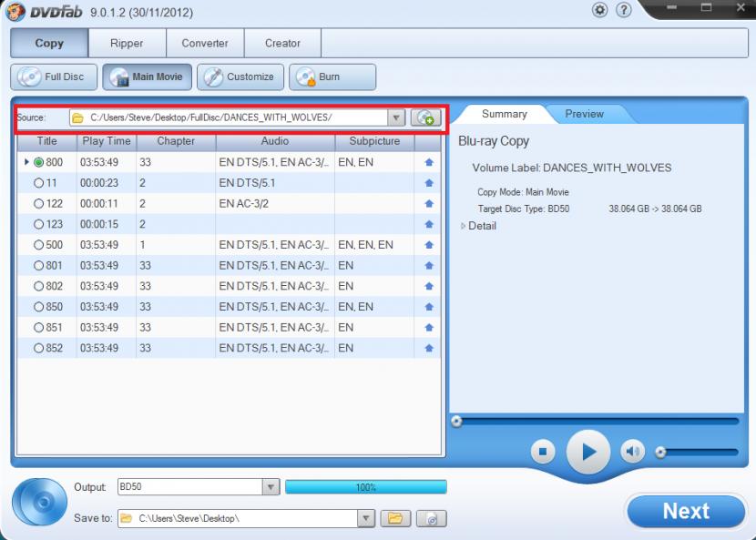Mute the preview volume speaker icon
The image size is (756, 540).
click(x=633, y=451)
